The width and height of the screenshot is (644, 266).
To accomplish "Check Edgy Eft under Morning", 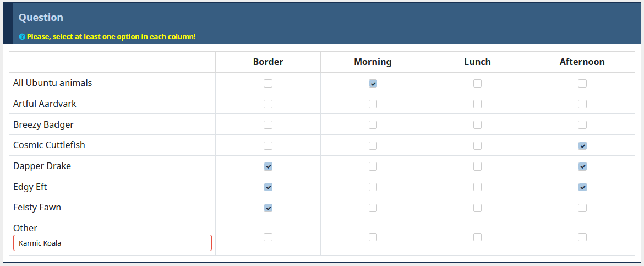I will pyautogui.click(x=373, y=187).
